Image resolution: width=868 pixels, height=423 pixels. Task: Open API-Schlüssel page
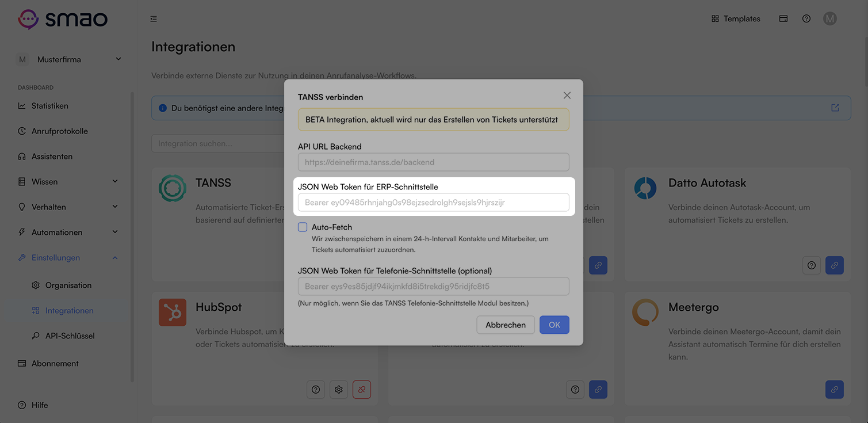coord(69,336)
